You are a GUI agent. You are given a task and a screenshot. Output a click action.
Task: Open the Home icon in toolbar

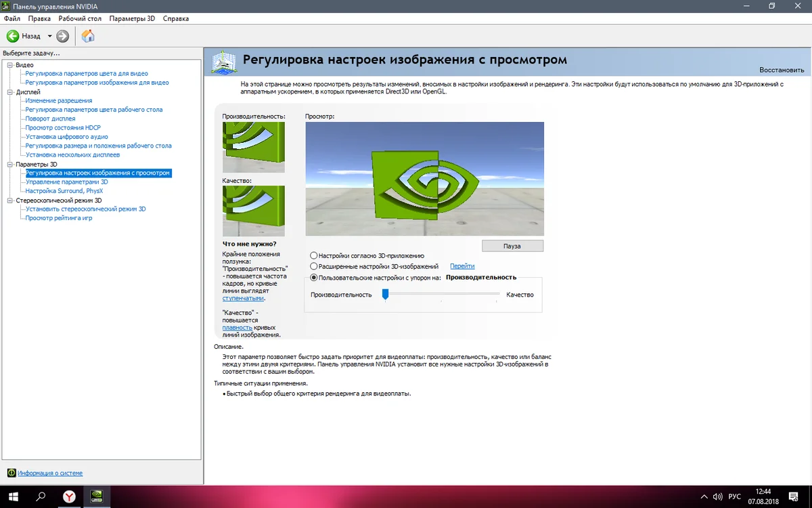pos(88,36)
